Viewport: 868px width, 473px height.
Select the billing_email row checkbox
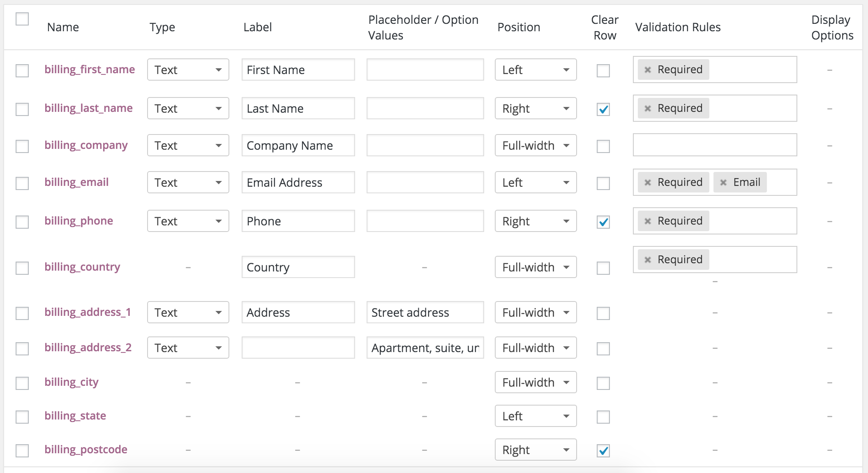tap(22, 183)
